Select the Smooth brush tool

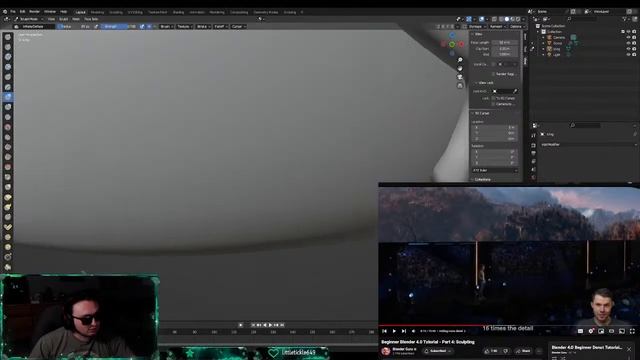click(x=8, y=127)
